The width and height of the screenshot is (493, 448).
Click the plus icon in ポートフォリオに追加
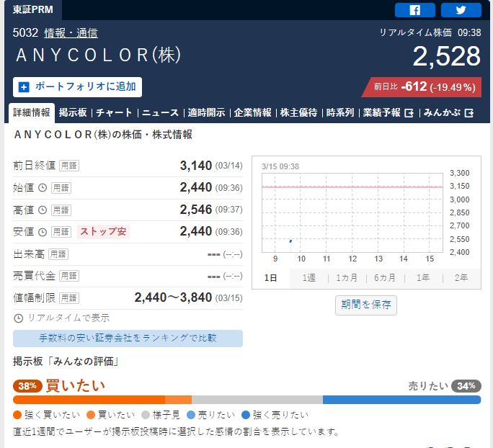coord(24,87)
